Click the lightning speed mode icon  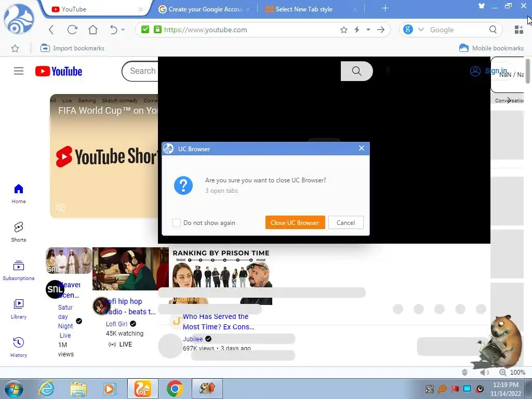pyautogui.click(x=356, y=30)
